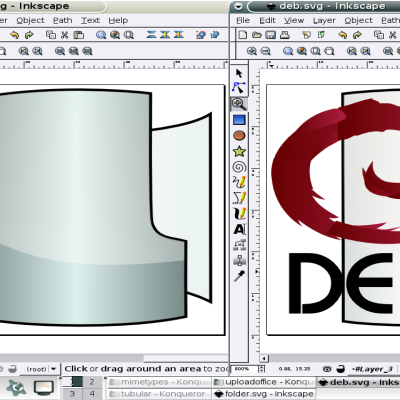Toggle layer visibility eye in deb.svg status bar

327,369
